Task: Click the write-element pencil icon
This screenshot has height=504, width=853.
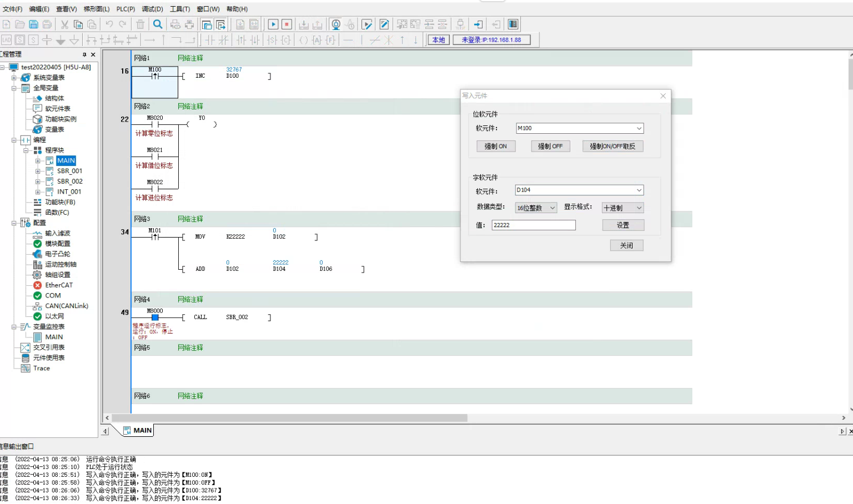Action: click(384, 24)
